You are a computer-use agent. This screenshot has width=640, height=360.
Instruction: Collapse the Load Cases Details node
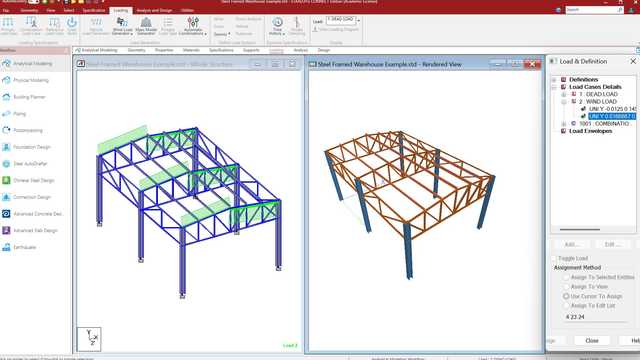(x=554, y=87)
